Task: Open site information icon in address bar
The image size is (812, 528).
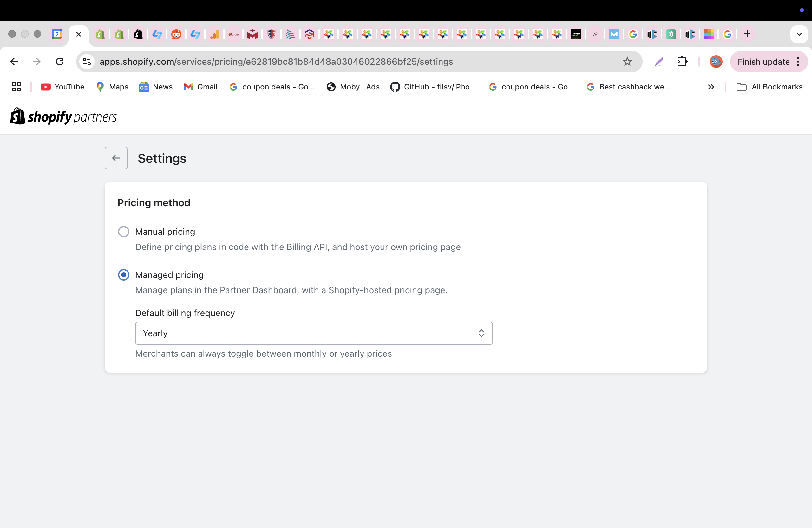Action: click(87, 62)
